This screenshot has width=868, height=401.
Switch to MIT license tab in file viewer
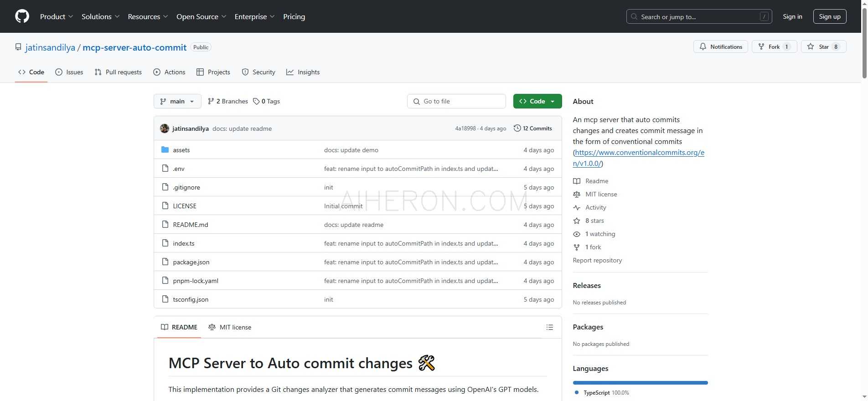[230, 327]
